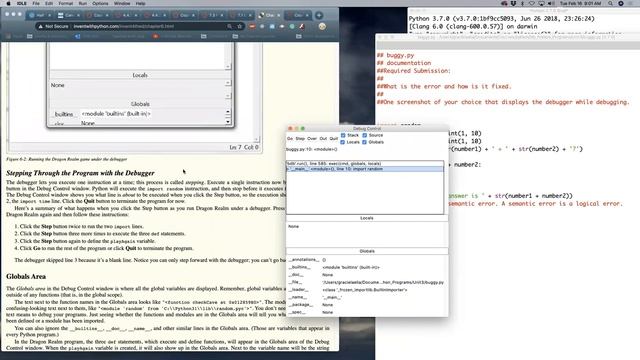Toggle the Source checkbox
This screenshot has width=640, height=360.
coord(364,135)
